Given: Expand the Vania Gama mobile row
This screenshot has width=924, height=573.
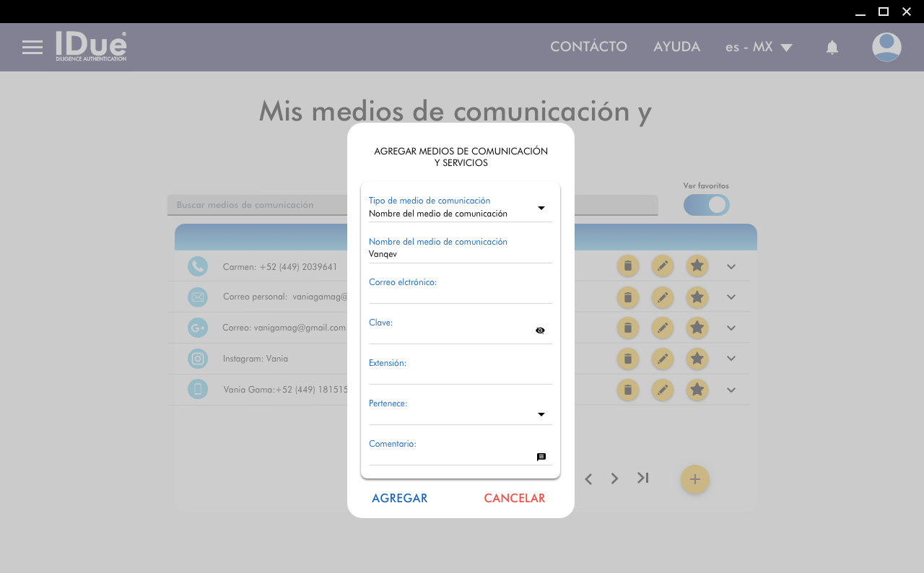Looking at the screenshot, I should pos(731,390).
